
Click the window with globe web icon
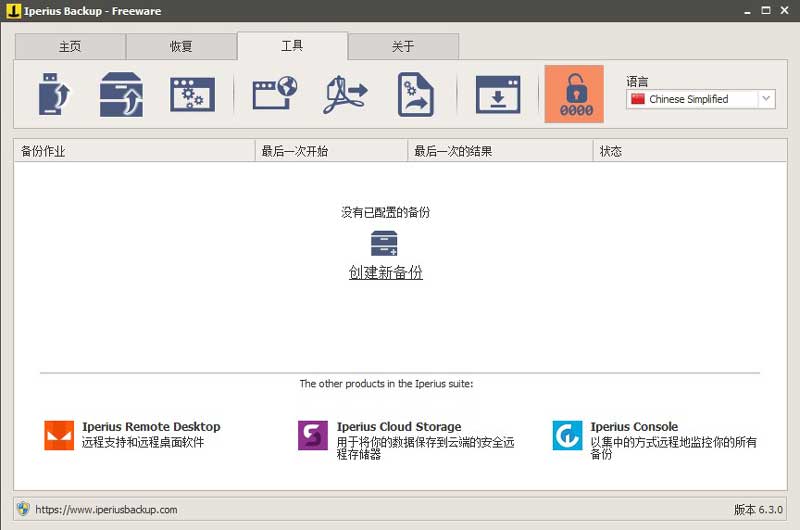point(275,93)
